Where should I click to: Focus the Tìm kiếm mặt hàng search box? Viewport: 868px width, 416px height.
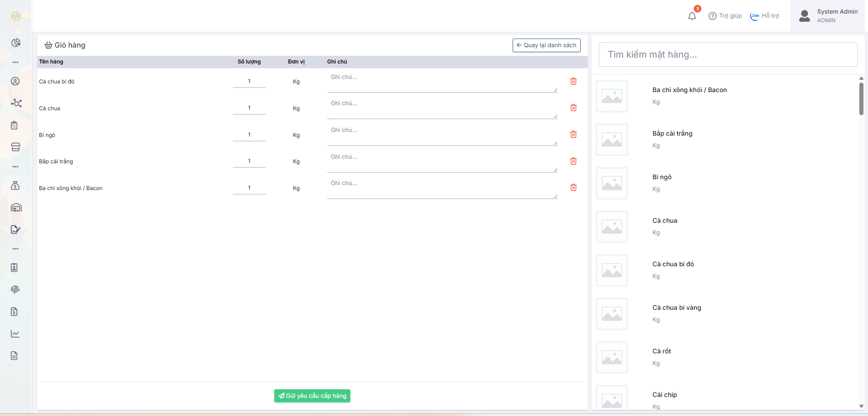pyautogui.click(x=727, y=54)
